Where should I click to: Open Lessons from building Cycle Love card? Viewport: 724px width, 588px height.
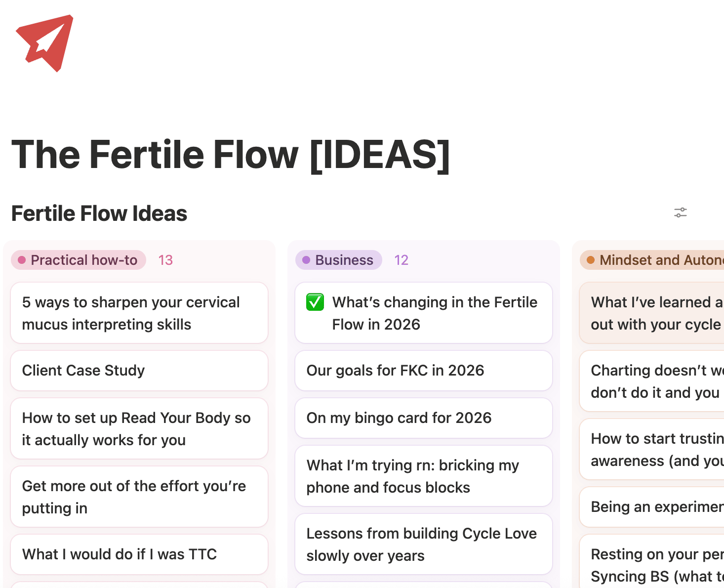[423, 545]
